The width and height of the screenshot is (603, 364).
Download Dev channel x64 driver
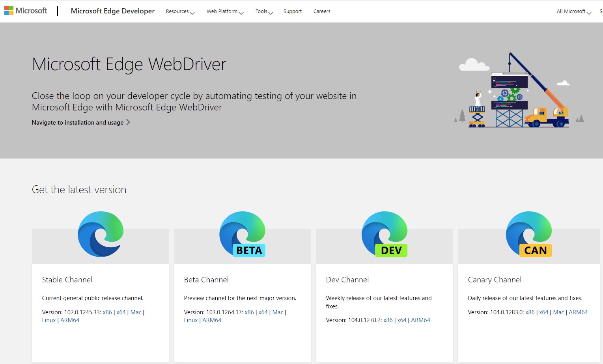click(x=402, y=320)
